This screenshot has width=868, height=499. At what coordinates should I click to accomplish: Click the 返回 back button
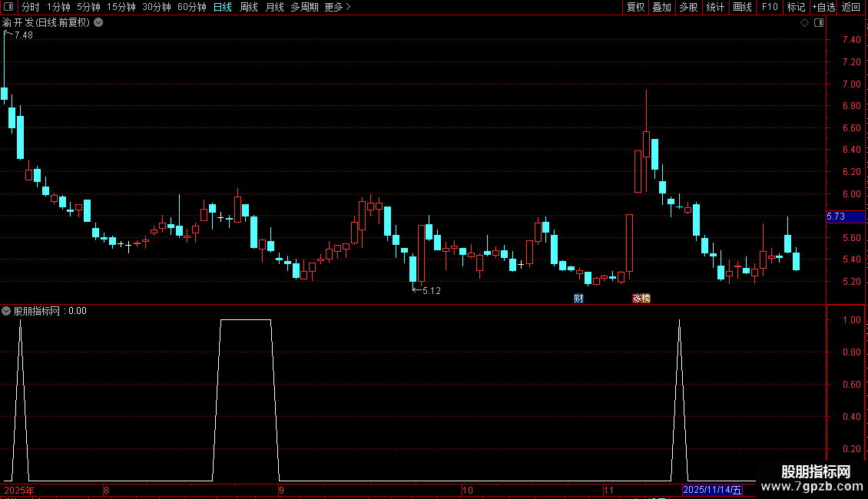tap(851, 7)
